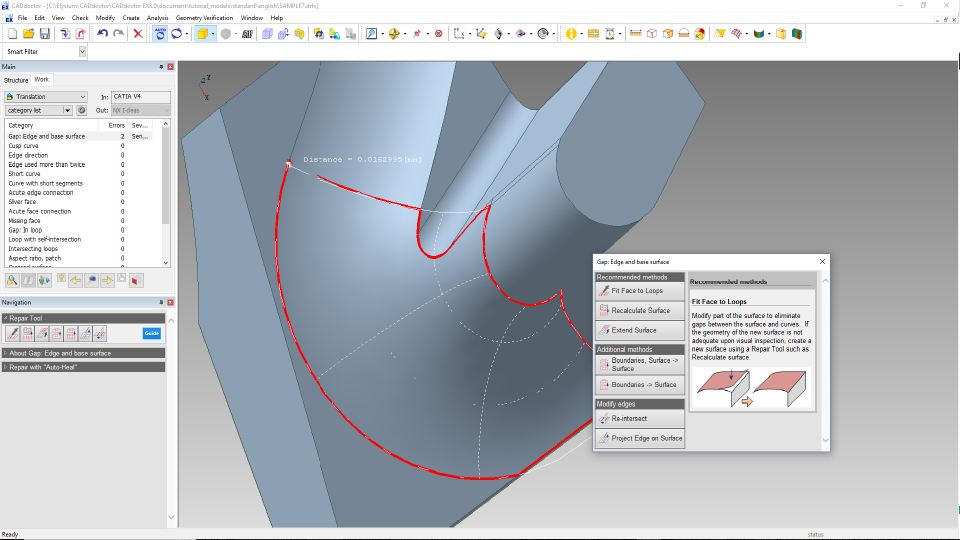The width and height of the screenshot is (960, 540).
Task: Open the Smart Filter dropdown
Action: click(82, 51)
